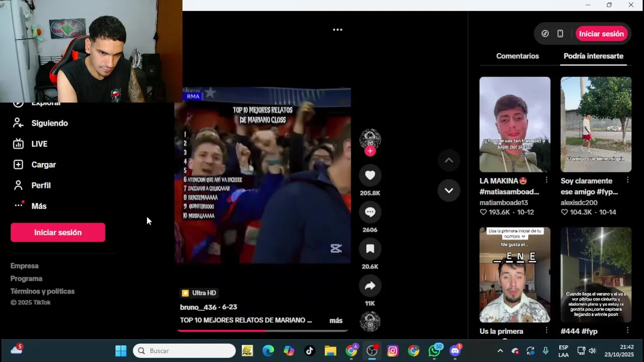Click the Iniciar sesión button at top right
The image size is (644, 362).
601,34
